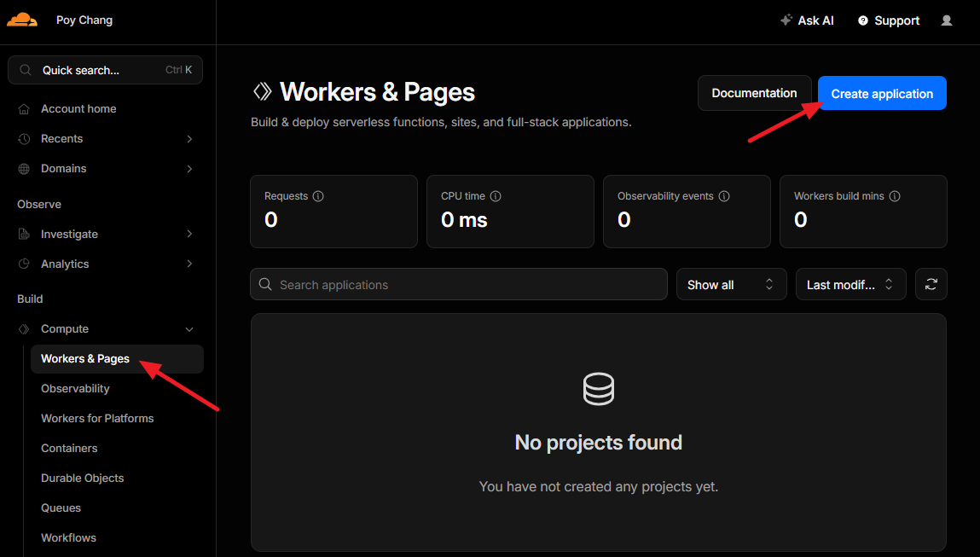This screenshot has width=980, height=557.
Task: Click the Domains globe icon
Action: coord(24,169)
